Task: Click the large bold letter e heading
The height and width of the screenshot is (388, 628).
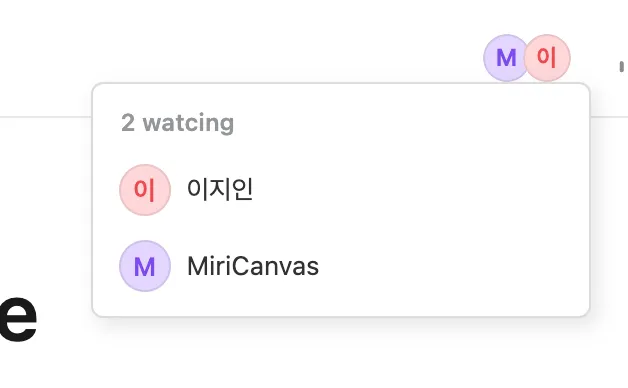Action: (18, 318)
